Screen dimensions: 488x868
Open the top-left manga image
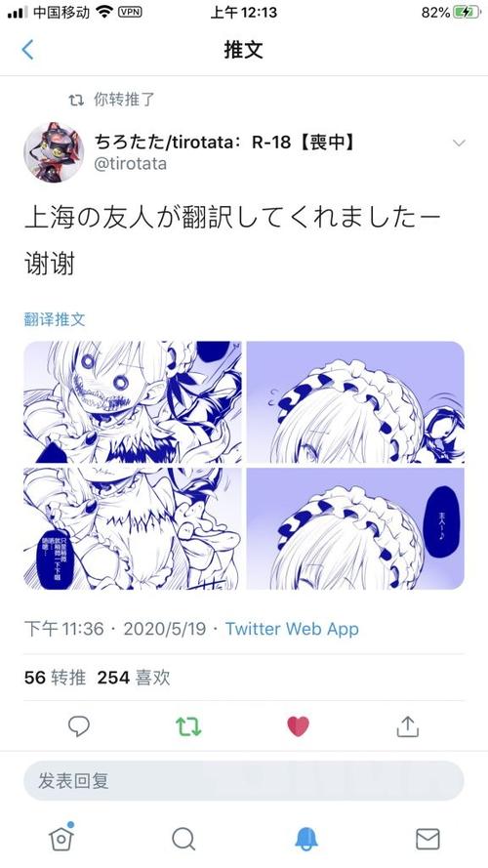coord(133,402)
